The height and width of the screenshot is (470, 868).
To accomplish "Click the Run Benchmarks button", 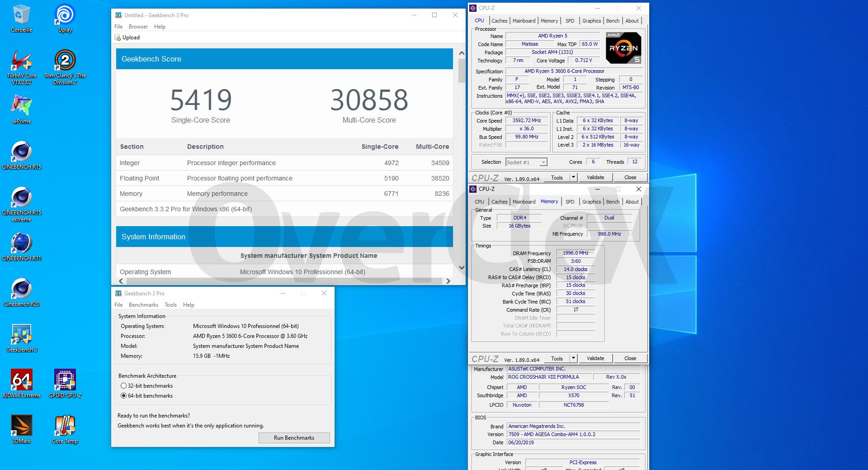I will click(294, 438).
